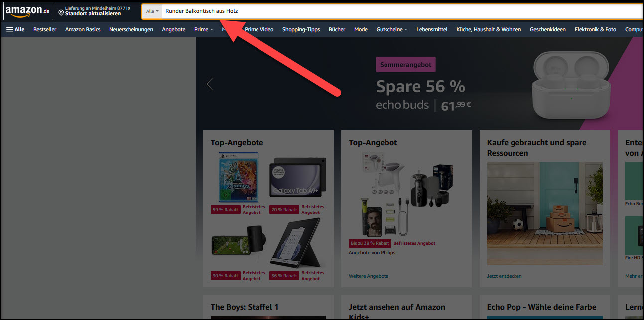The image size is (644, 320).
Task: Click the 30 % Rabatt badge
Action: [x=225, y=276]
